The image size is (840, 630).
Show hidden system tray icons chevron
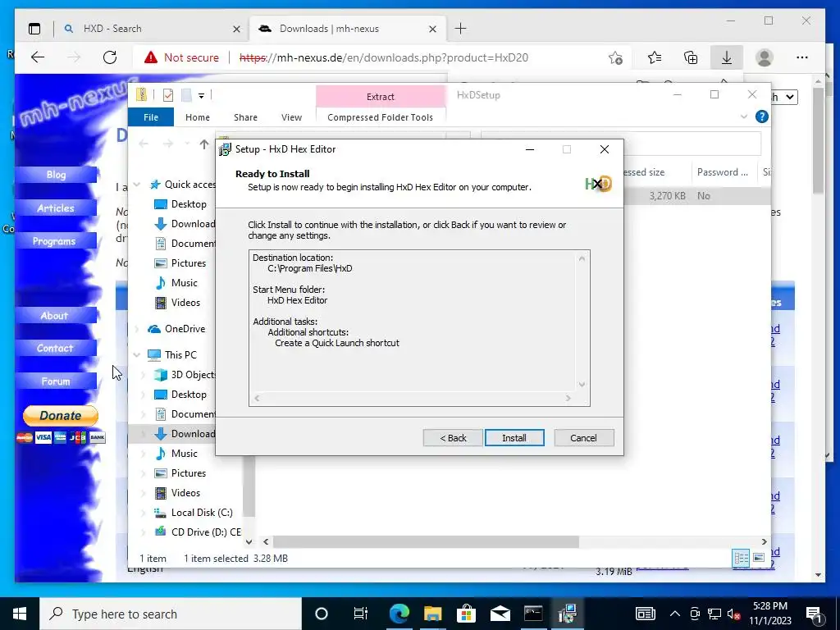point(675,614)
